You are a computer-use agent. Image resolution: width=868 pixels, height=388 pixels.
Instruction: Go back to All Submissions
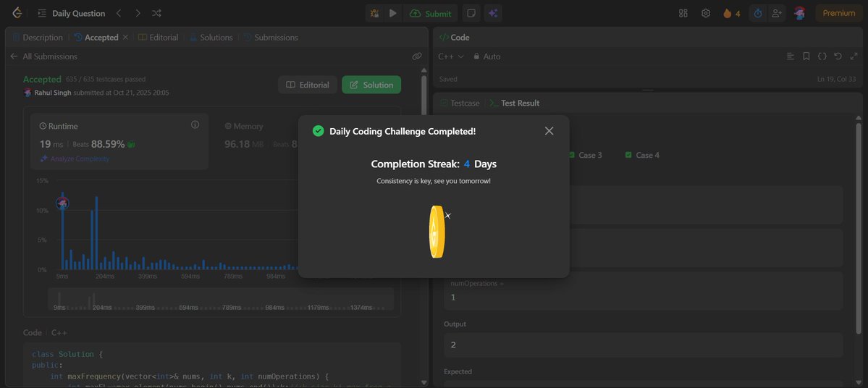(43, 56)
